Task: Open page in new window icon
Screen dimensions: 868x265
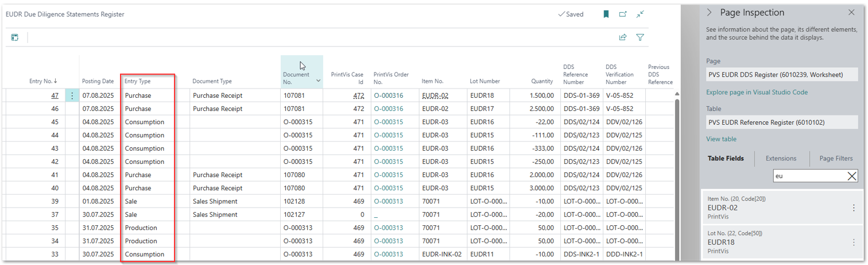Action: click(623, 14)
